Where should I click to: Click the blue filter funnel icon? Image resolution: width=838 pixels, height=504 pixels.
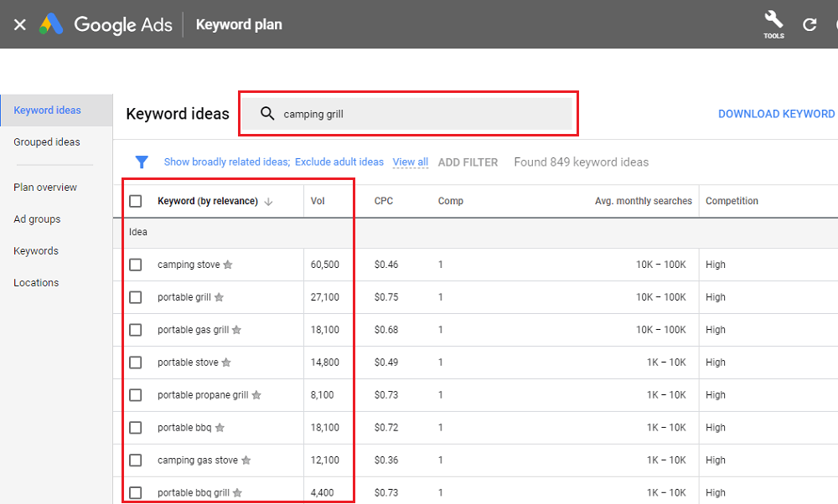point(142,162)
